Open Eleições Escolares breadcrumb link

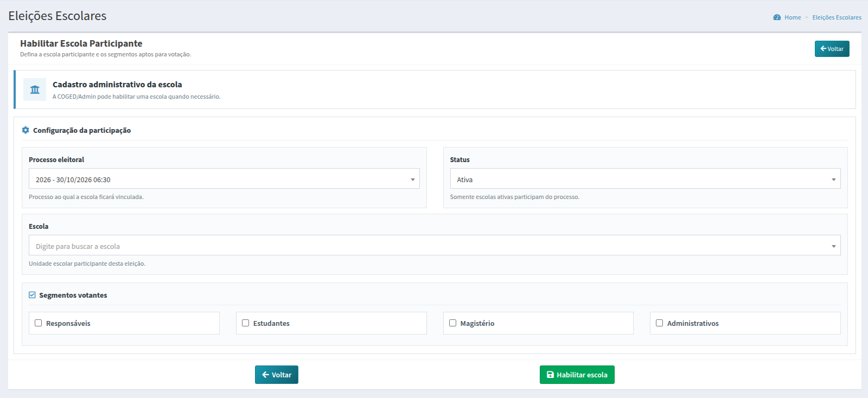click(837, 17)
